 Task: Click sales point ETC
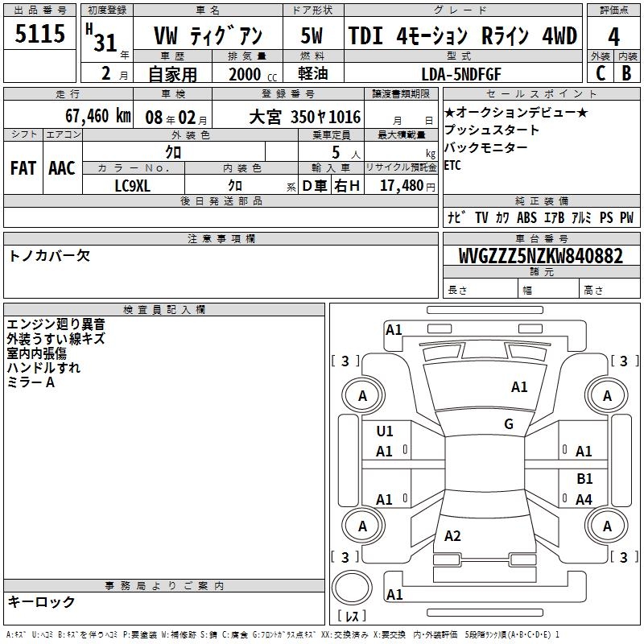(452, 166)
